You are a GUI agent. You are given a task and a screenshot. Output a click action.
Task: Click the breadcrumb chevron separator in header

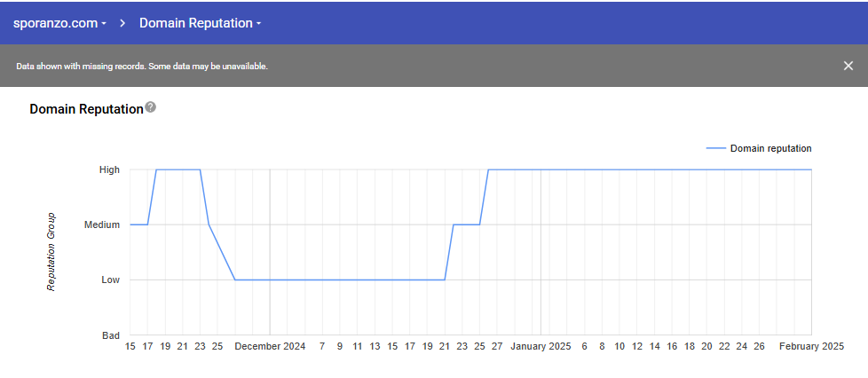pos(122,23)
